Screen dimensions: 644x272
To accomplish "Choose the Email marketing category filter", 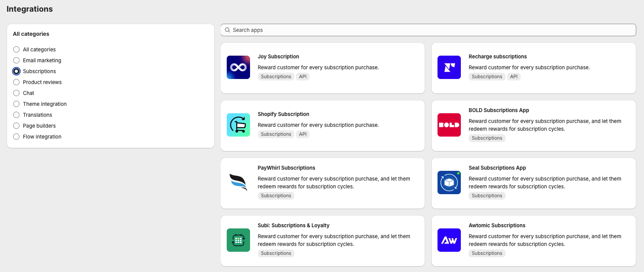I will click(16, 60).
